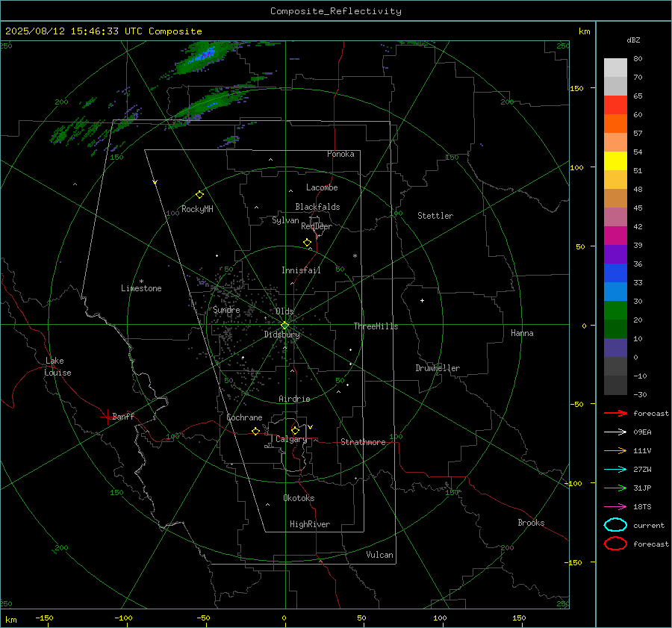Click the yellow diamond marker below Cochrane
Viewport: 672px width, 628px height.
tap(256, 431)
